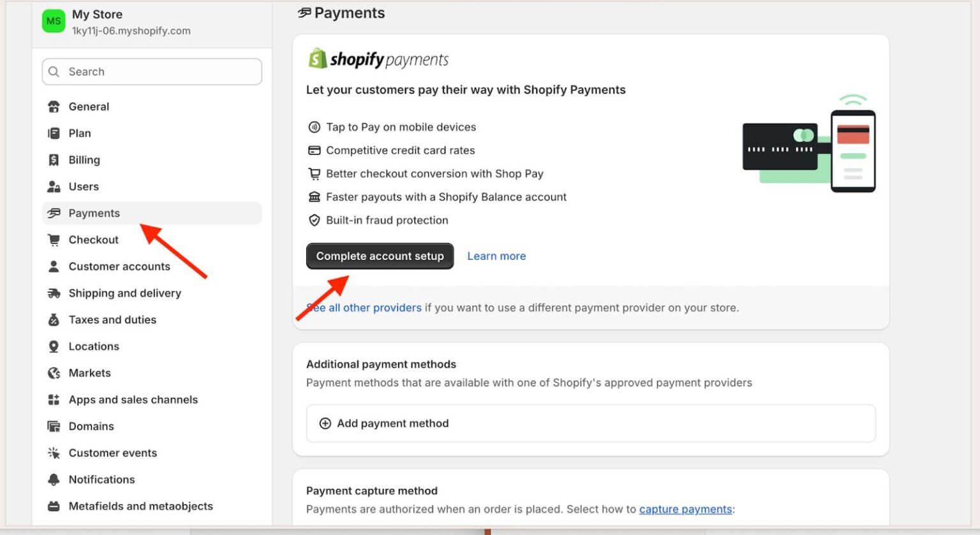Screen dimensions: 980x535
Task: Select the Taxes and duties icon
Action: [x=55, y=319]
